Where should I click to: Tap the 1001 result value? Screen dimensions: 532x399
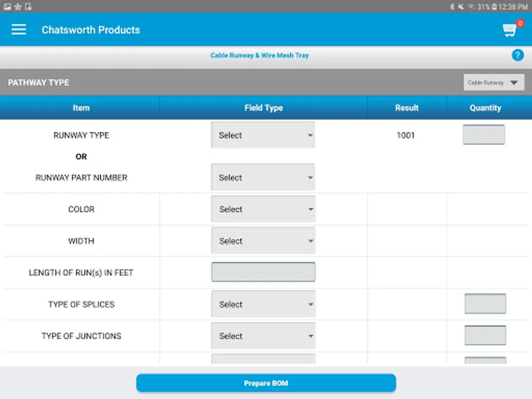coord(406,135)
